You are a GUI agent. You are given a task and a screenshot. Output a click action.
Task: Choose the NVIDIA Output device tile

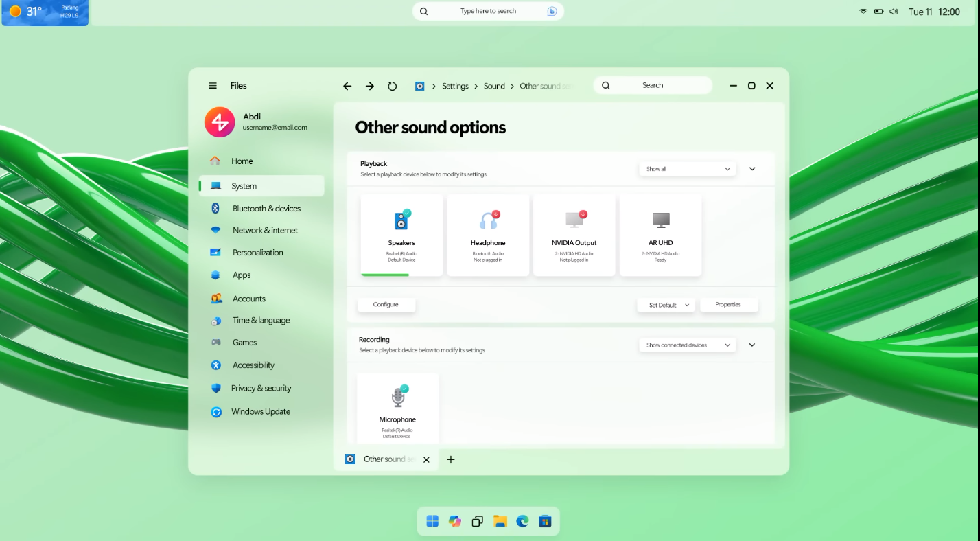pos(574,235)
